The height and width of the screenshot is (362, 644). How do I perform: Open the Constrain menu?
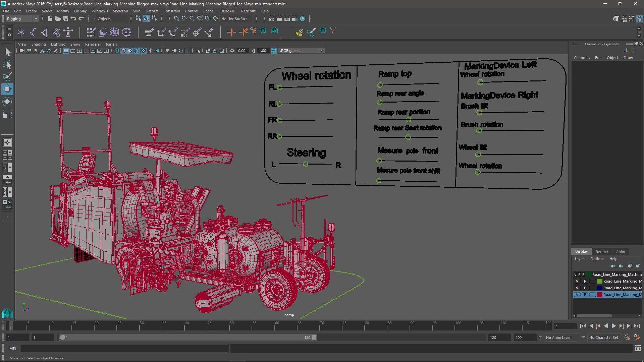click(171, 11)
